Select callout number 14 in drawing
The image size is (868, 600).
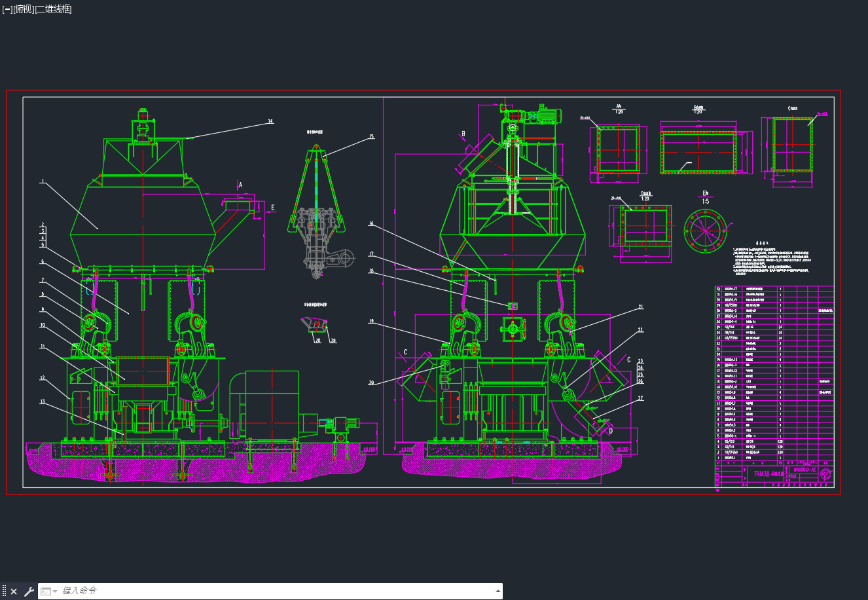point(270,122)
